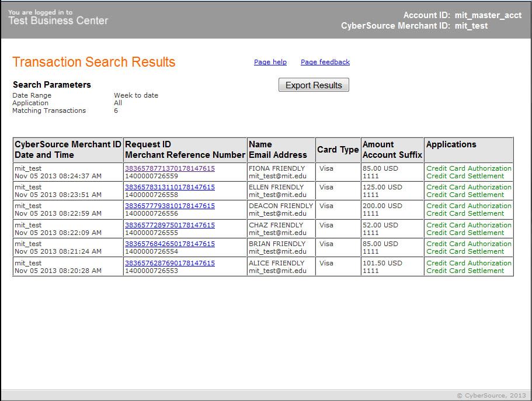The height and width of the screenshot is (401, 532).
Task: Click Credit Card Authorization for Alice Friendly
Action: click(468, 263)
